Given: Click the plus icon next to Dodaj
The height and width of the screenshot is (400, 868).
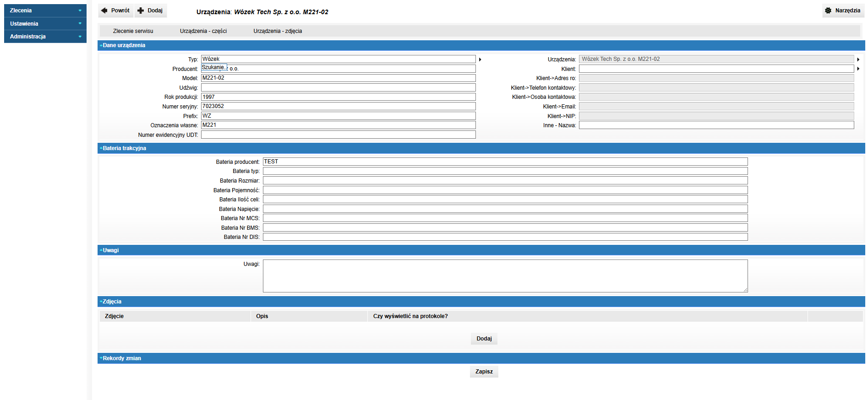Looking at the screenshot, I should (x=141, y=11).
